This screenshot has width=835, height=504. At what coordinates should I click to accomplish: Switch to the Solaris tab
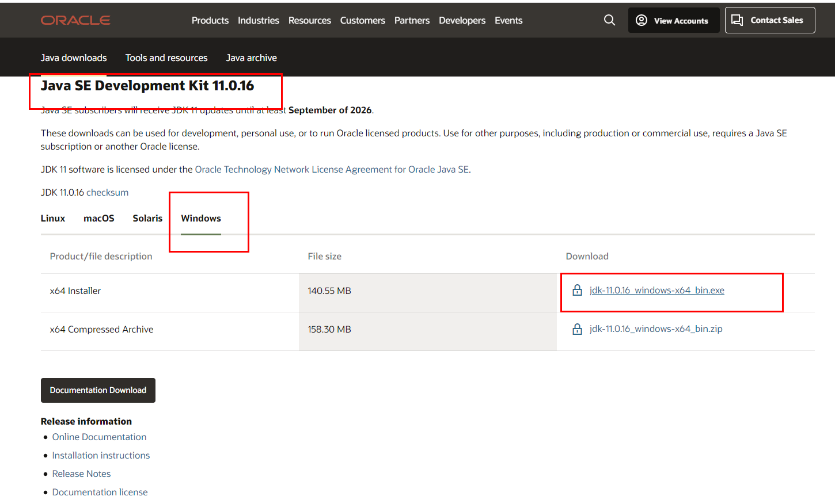pos(147,218)
